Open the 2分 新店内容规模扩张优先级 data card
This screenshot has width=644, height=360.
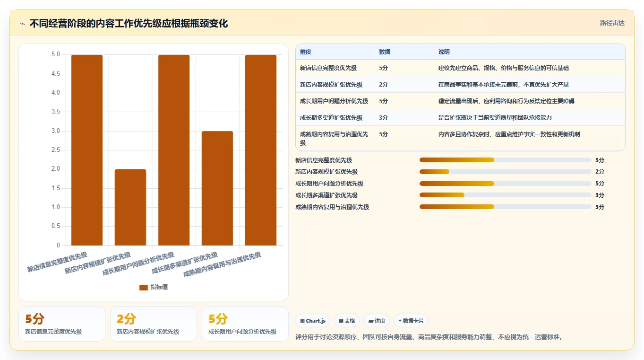coord(154,324)
